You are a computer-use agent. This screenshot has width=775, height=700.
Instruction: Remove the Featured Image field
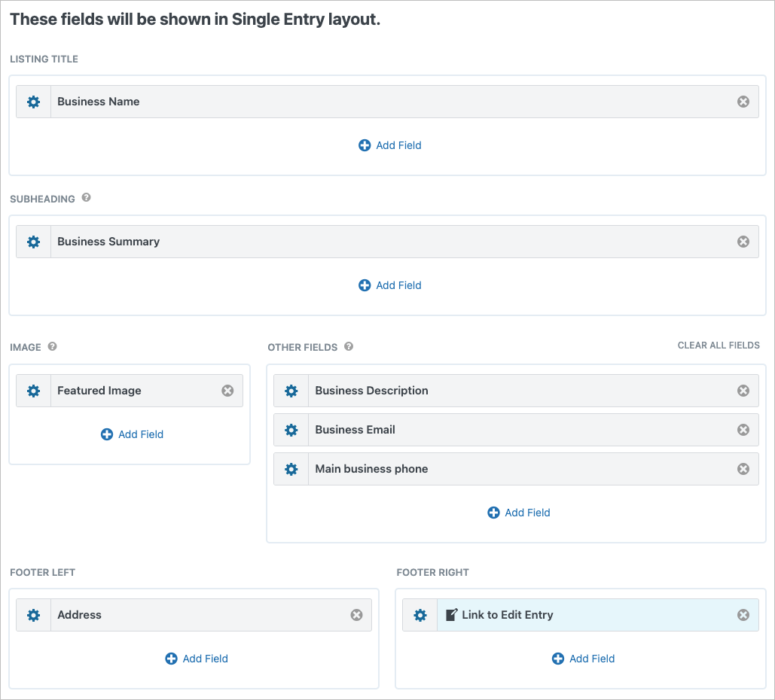tap(227, 391)
